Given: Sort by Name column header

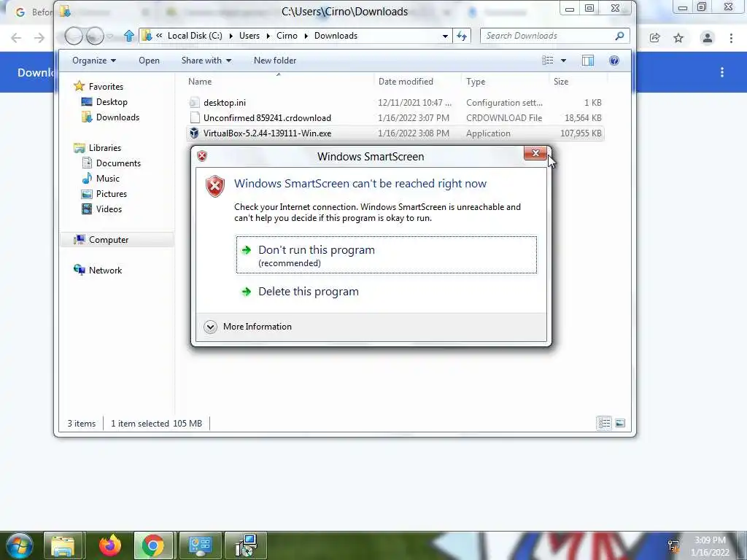Looking at the screenshot, I should (279, 82).
